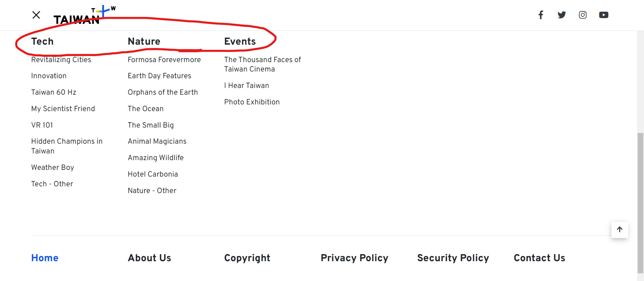Go to the Home footer link

pos(45,258)
